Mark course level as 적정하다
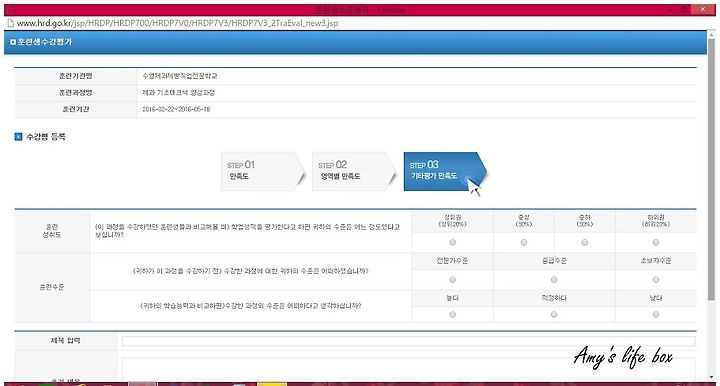720x386 pixels. (554, 314)
